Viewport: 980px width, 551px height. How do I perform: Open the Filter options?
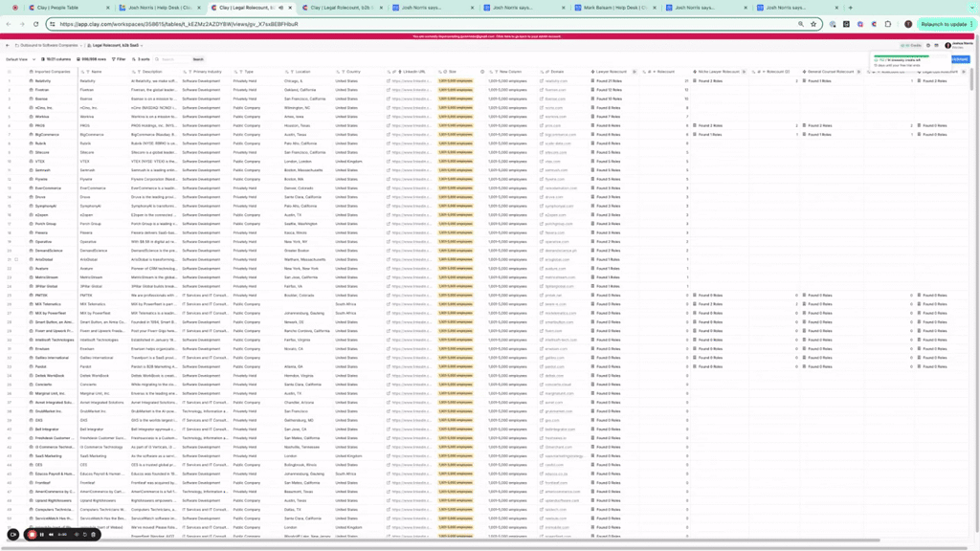(x=119, y=59)
